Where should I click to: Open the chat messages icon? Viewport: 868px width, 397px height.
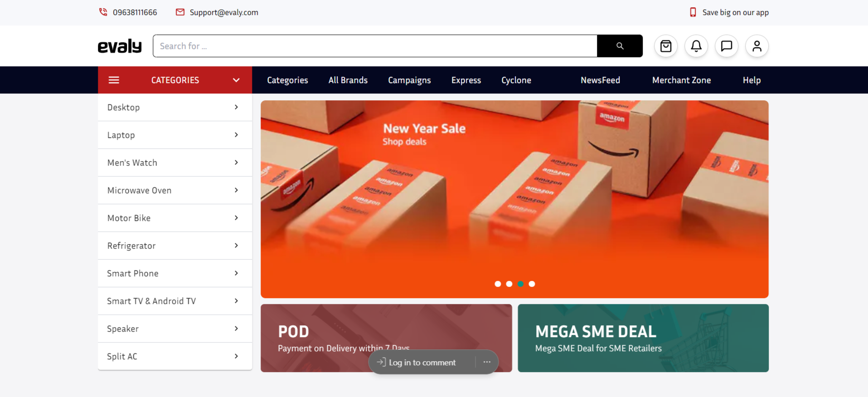[x=727, y=46]
